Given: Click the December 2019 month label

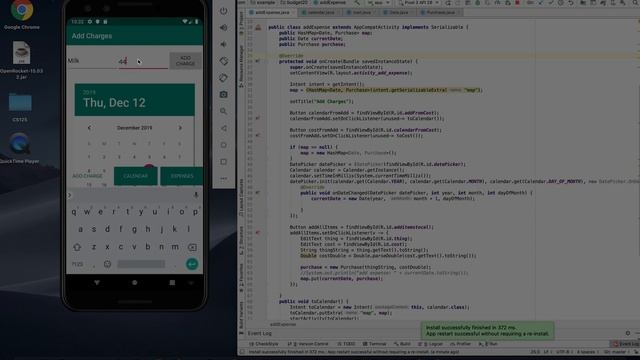Looking at the screenshot, I should [134, 128].
